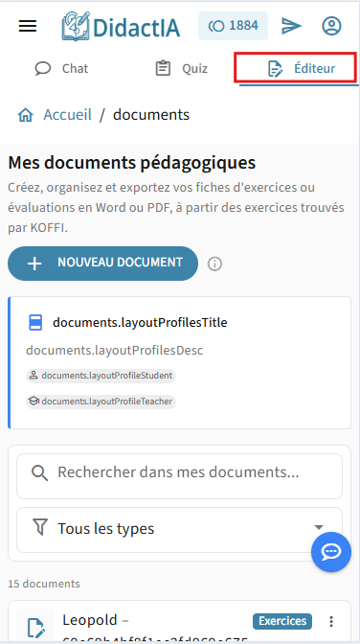Open the Leopold document entry
Image resolution: width=360 pixels, height=644 pixels.
[179, 622]
